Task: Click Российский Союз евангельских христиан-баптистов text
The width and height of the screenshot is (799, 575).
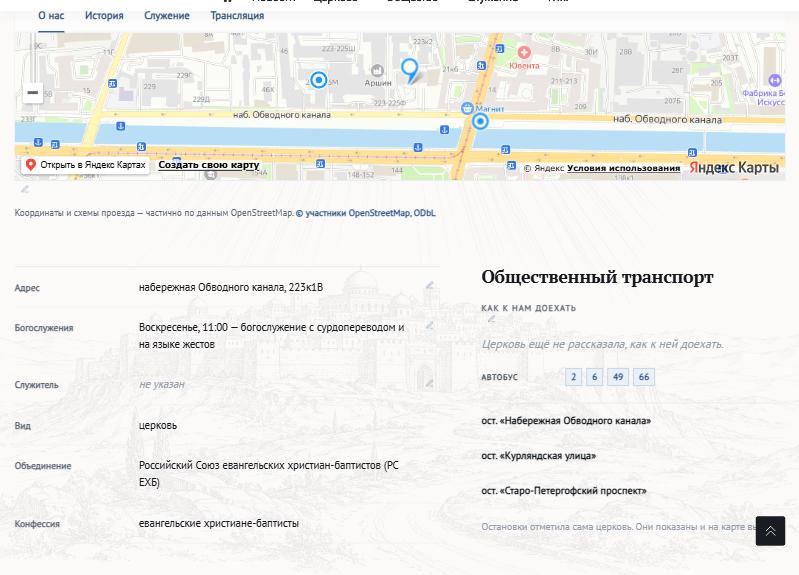Action: pyautogui.click(x=269, y=474)
